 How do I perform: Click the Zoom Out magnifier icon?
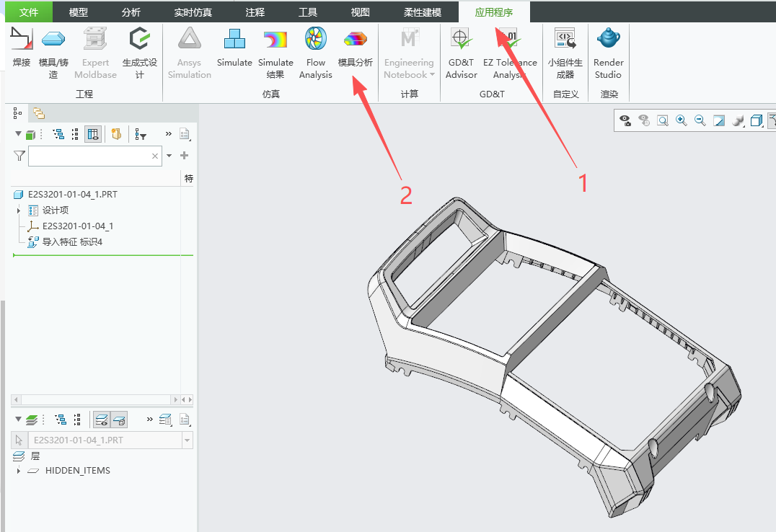click(x=700, y=120)
